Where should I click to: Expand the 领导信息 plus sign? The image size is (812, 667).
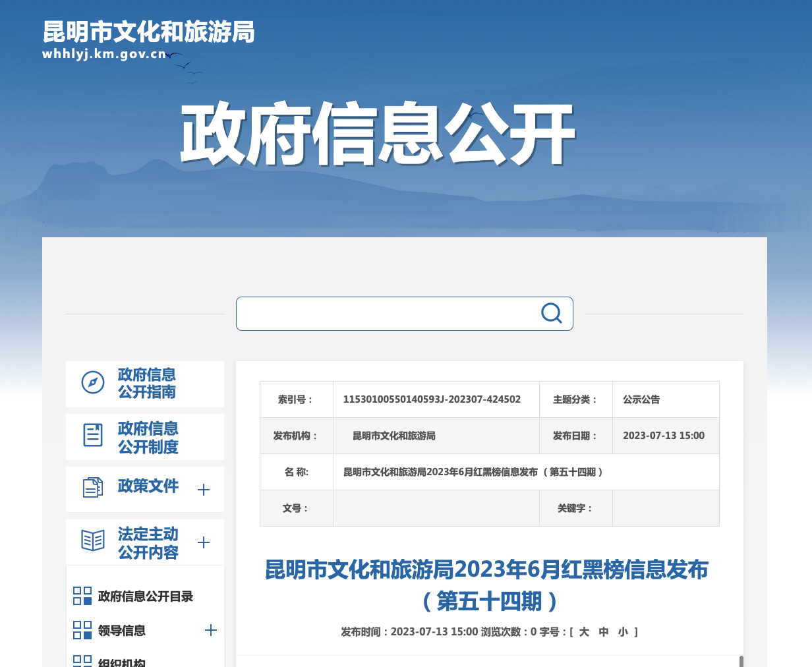[211, 630]
